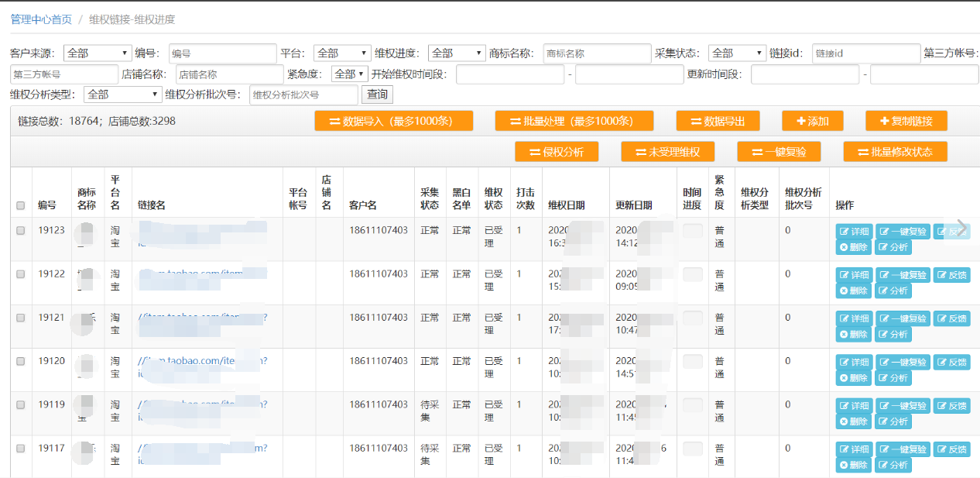Image resolution: width=980 pixels, height=478 pixels.
Task: Click 分析 for row 19123
Action: (x=893, y=247)
